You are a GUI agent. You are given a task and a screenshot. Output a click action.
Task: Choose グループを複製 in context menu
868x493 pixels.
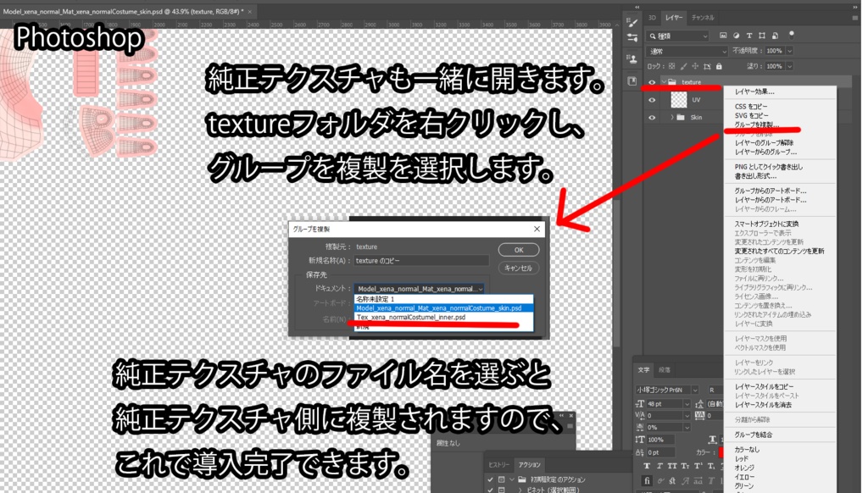pos(756,125)
